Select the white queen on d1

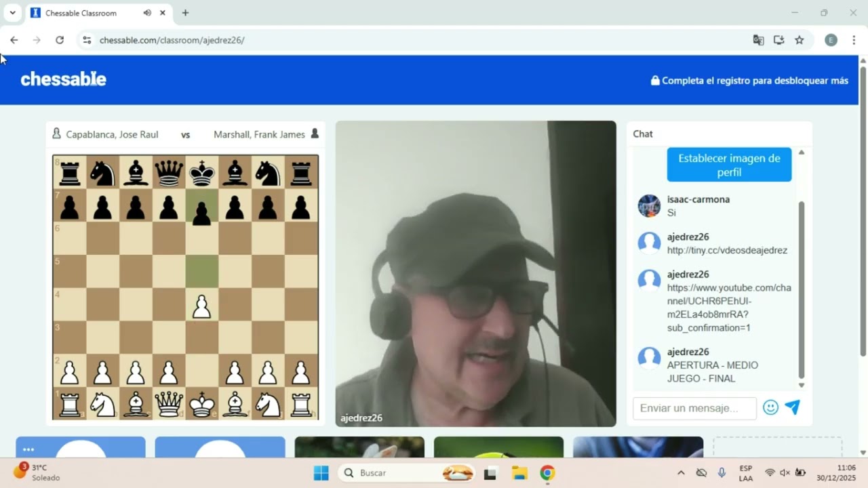click(169, 404)
